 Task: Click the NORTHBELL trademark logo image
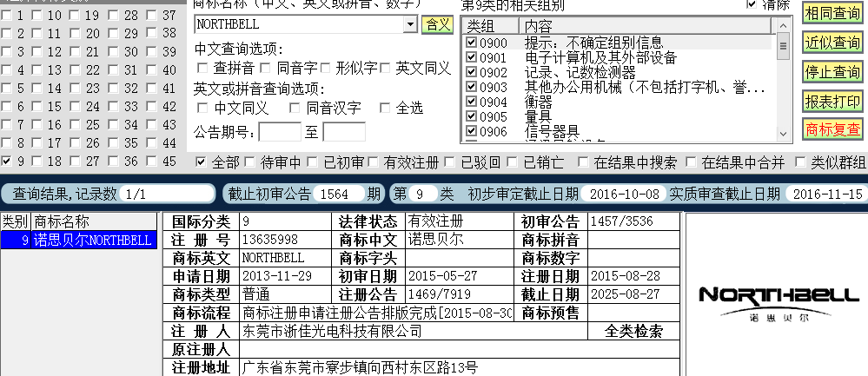(778, 302)
